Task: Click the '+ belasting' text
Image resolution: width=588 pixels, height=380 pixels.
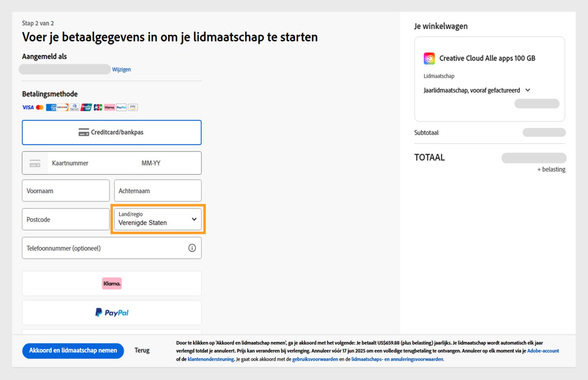Action: 551,169
